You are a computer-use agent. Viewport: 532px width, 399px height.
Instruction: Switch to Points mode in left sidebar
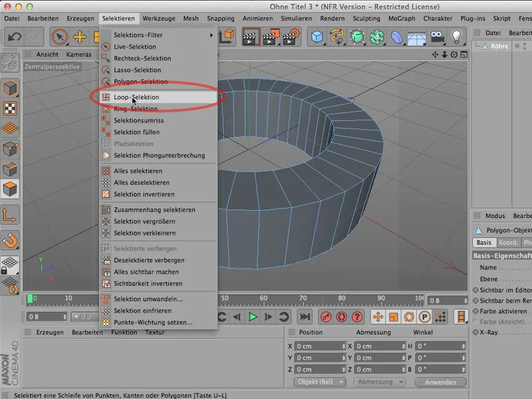(10, 149)
